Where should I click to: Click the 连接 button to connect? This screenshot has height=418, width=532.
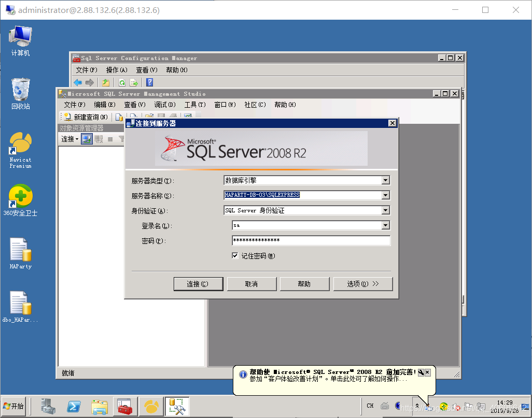[x=198, y=283]
